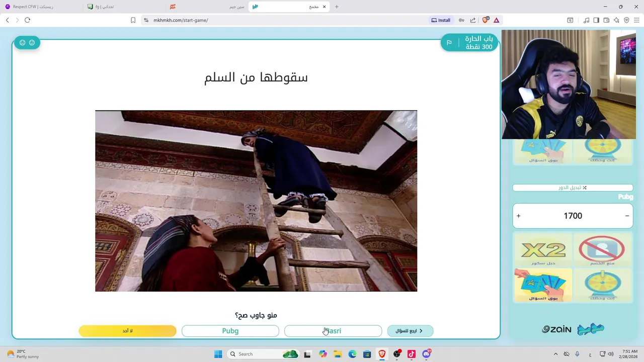Screen dimensions: 644x362
Task: Open the password key icon
Action: click(x=461, y=20)
